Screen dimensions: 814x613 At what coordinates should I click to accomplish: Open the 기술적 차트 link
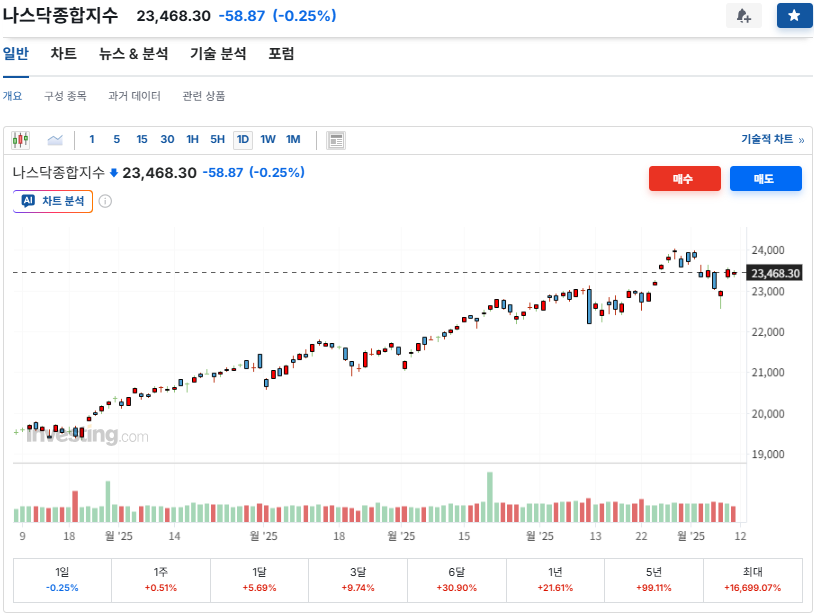tap(772, 139)
